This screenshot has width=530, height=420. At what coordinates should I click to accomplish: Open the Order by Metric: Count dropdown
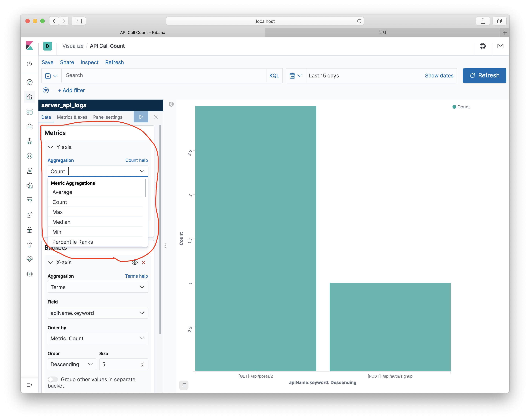(98, 339)
